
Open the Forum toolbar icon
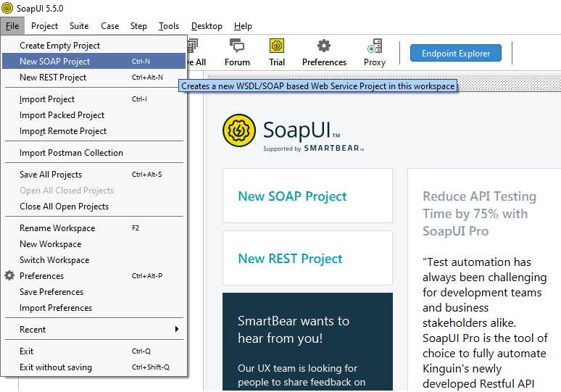pyautogui.click(x=237, y=46)
